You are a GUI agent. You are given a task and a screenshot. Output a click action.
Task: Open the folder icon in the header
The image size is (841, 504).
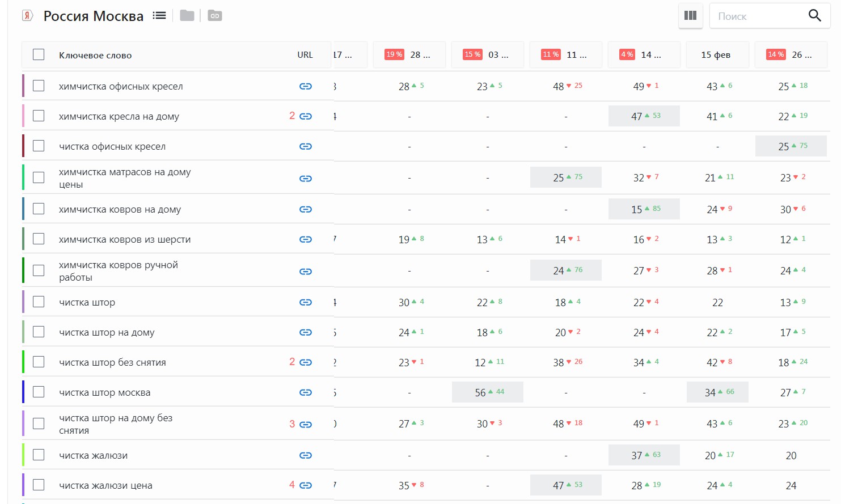pyautogui.click(x=187, y=16)
